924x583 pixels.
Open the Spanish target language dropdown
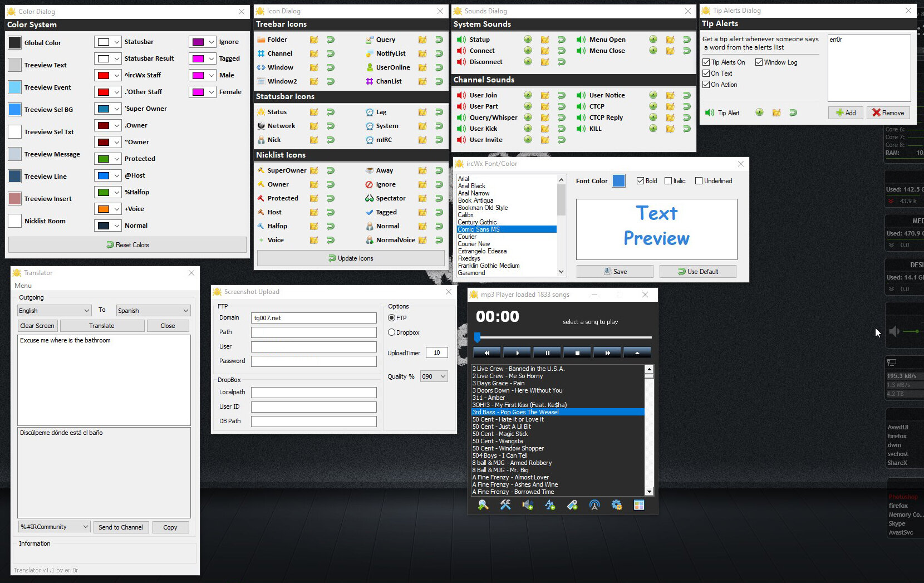coord(153,311)
